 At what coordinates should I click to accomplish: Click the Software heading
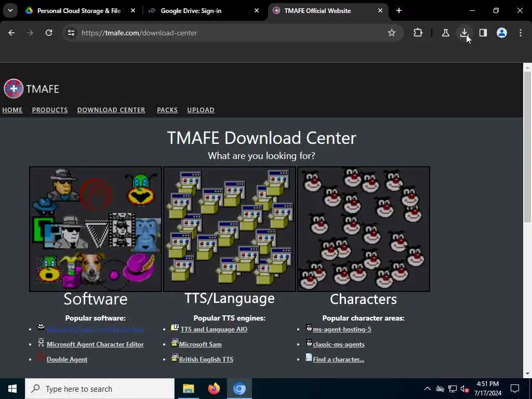96,299
